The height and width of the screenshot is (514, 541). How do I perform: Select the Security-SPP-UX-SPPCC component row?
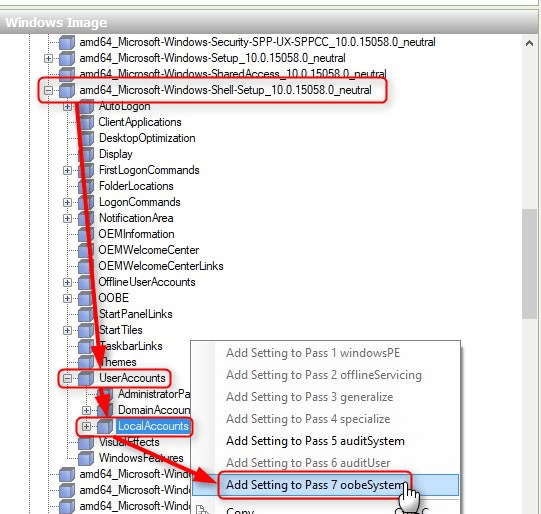(x=257, y=42)
